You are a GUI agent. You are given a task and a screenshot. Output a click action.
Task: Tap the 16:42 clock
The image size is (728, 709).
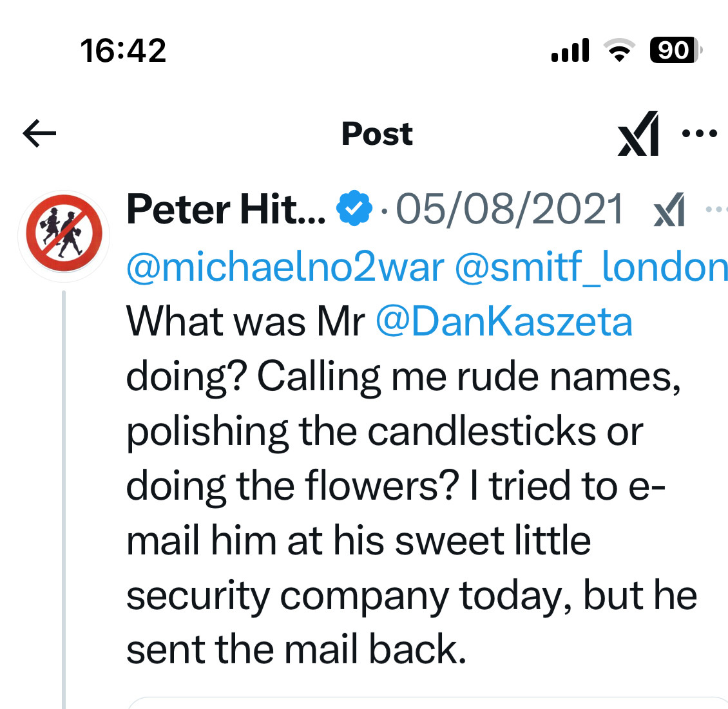pyautogui.click(x=123, y=51)
